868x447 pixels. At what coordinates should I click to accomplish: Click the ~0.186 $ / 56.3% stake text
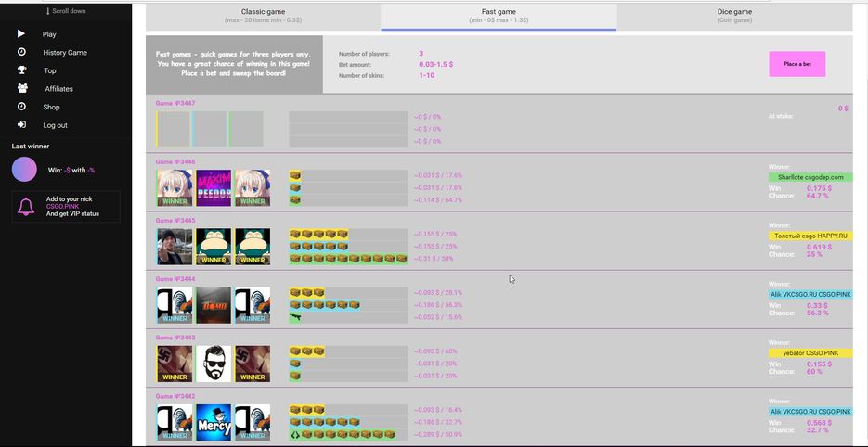pos(438,305)
